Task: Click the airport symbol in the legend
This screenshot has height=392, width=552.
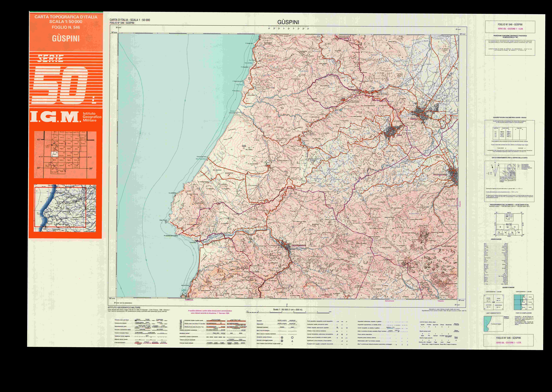Action: (282, 337)
